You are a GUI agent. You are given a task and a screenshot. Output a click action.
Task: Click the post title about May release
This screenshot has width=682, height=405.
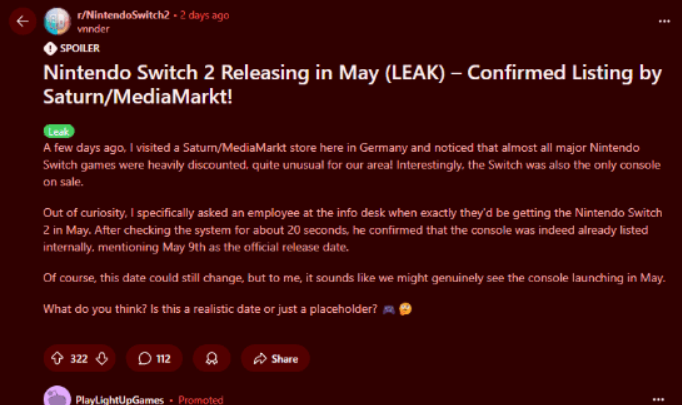click(x=352, y=84)
